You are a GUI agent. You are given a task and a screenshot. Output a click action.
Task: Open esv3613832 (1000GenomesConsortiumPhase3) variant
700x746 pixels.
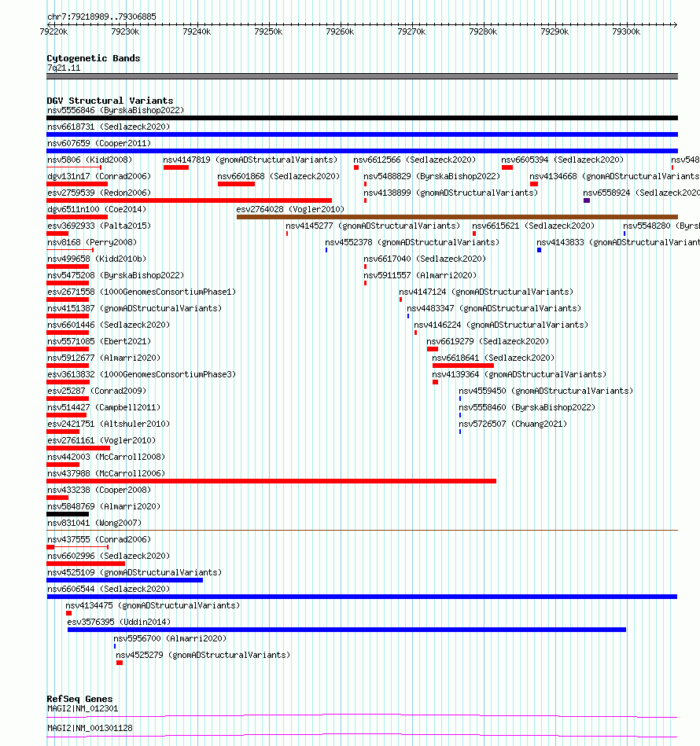(142, 374)
